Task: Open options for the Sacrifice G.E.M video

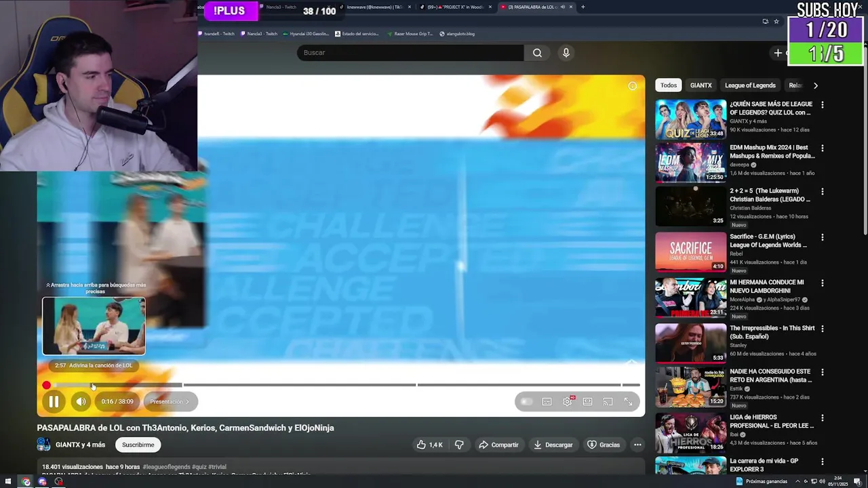Action: 822,237
